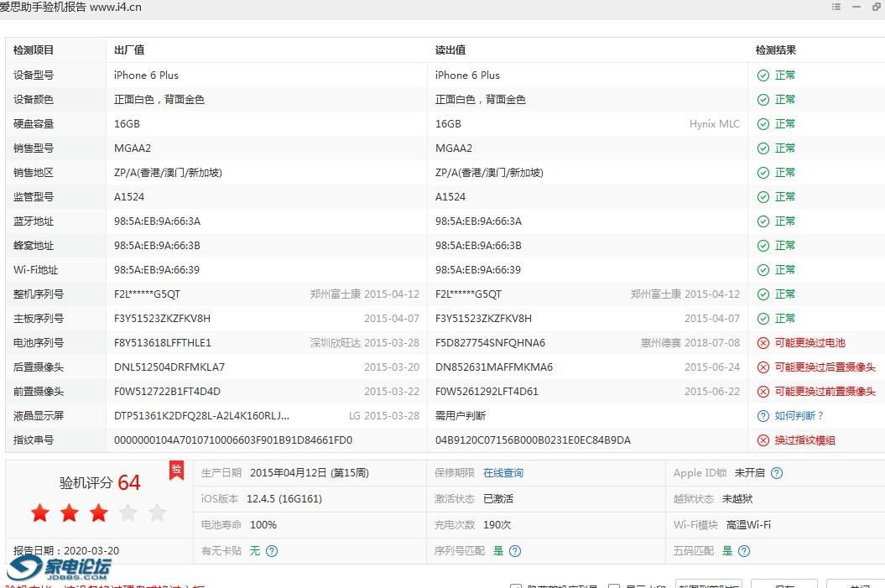
Task: Click the green check icon for 蓝牙地址 row
Action: [763, 221]
